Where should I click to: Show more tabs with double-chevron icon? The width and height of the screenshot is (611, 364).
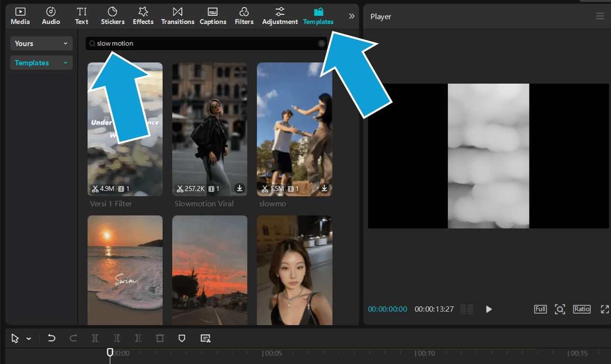pos(351,16)
